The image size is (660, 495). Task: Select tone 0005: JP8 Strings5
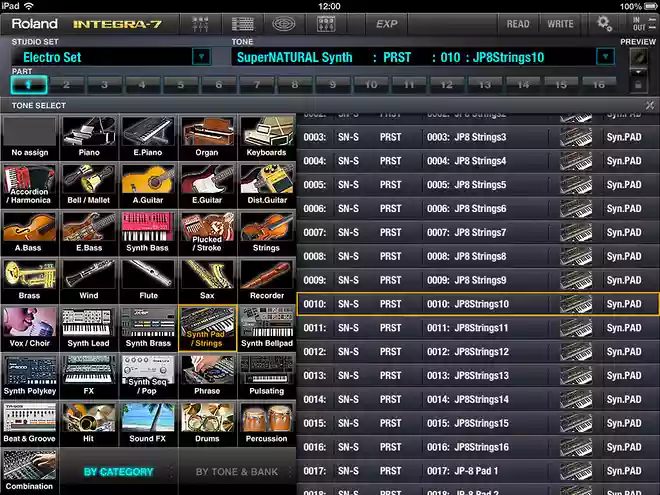(x=478, y=185)
